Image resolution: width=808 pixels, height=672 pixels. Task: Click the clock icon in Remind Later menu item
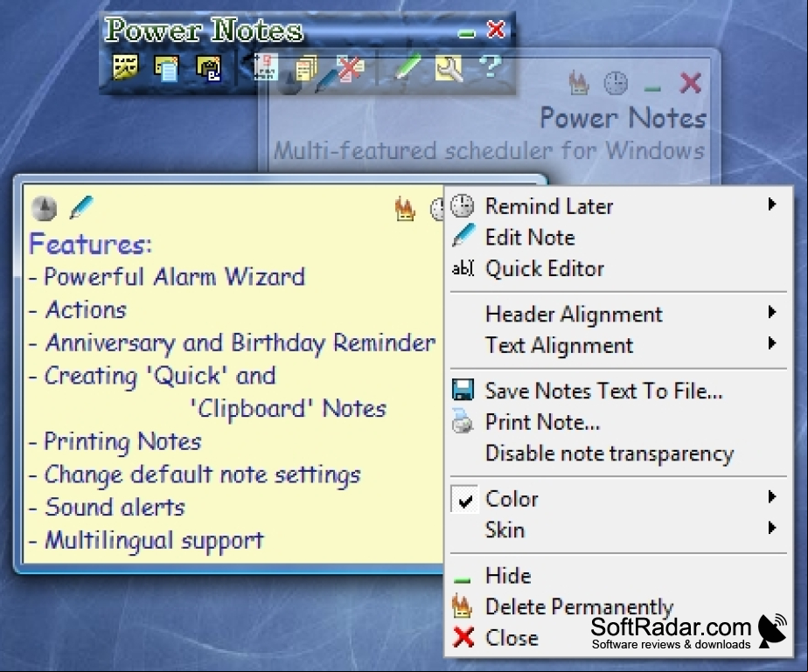[x=463, y=206]
